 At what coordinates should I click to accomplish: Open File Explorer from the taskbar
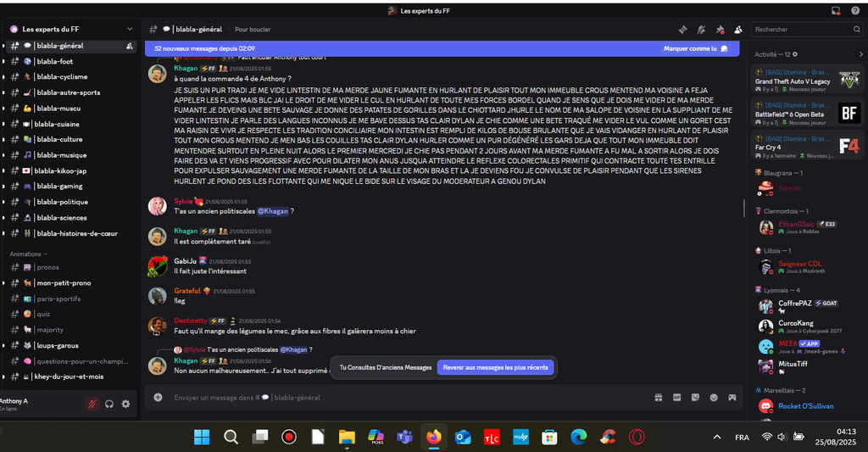[x=347, y=437]
